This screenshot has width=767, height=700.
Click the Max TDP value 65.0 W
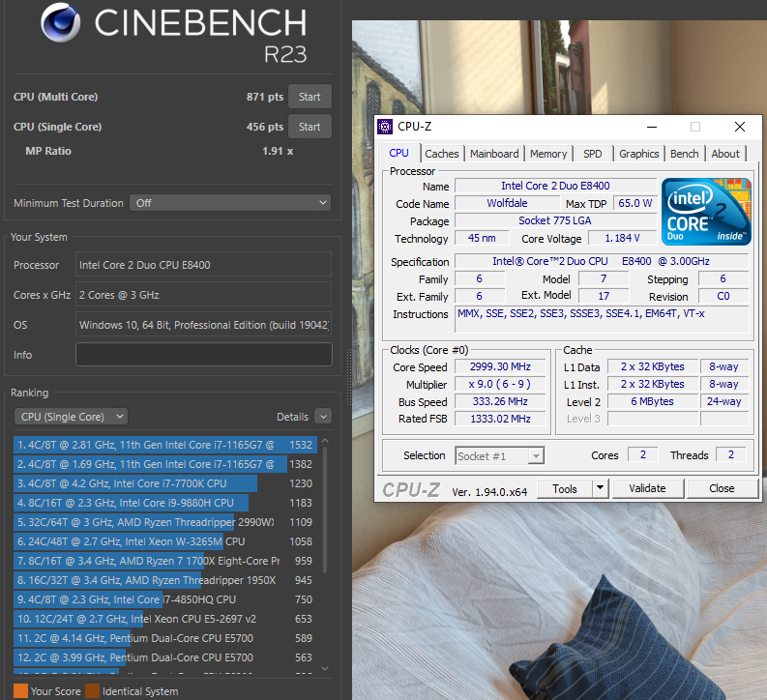(x=634, y=203)
